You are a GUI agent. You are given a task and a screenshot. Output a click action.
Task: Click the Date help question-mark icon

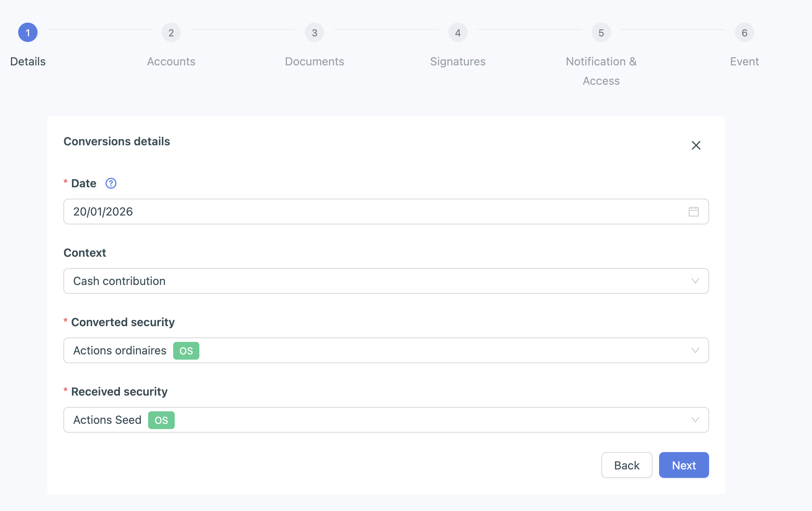tap(111, 183)
